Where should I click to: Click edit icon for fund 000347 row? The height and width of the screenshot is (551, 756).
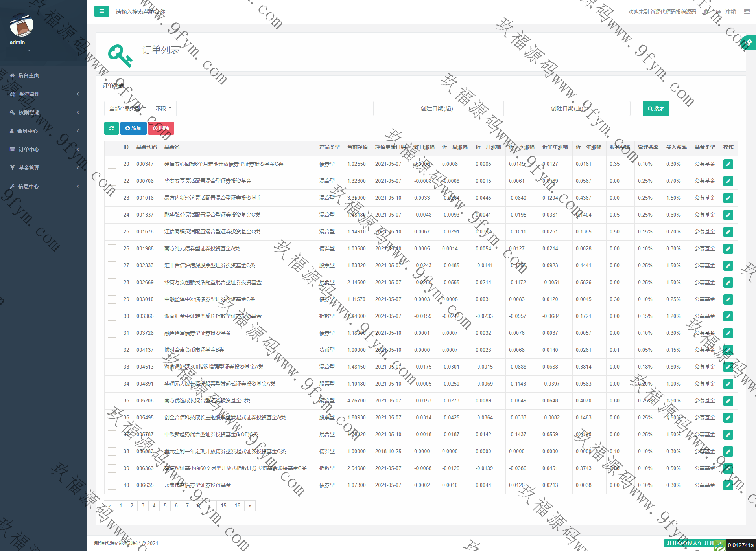(728, 164)
